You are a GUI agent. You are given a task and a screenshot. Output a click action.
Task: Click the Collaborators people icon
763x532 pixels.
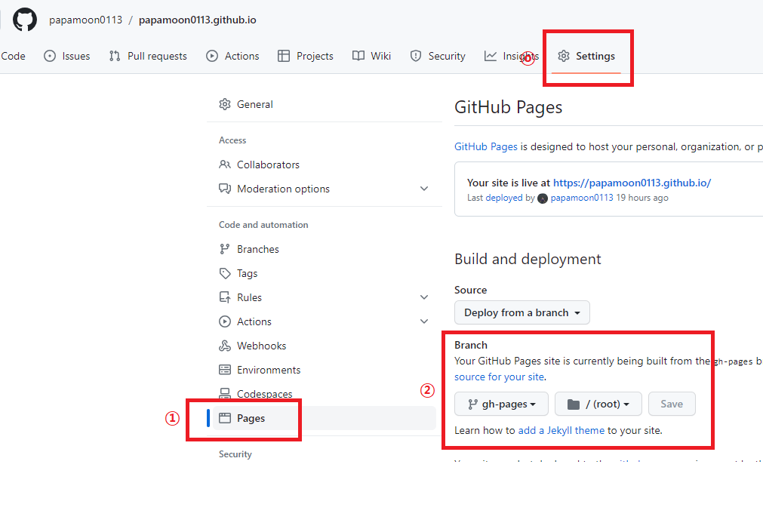[225, 165]
